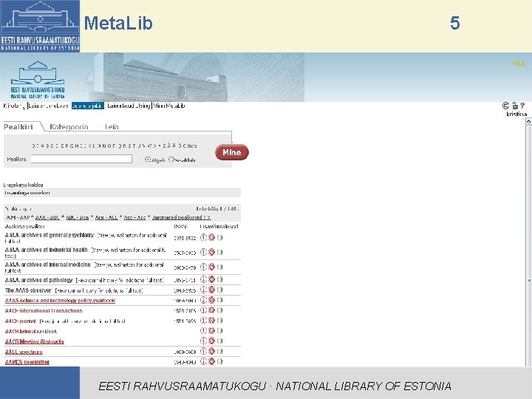Viewport: 532px width, 399px height.
Task: Click the end session icon beside the lock
Action: [505, 106]
